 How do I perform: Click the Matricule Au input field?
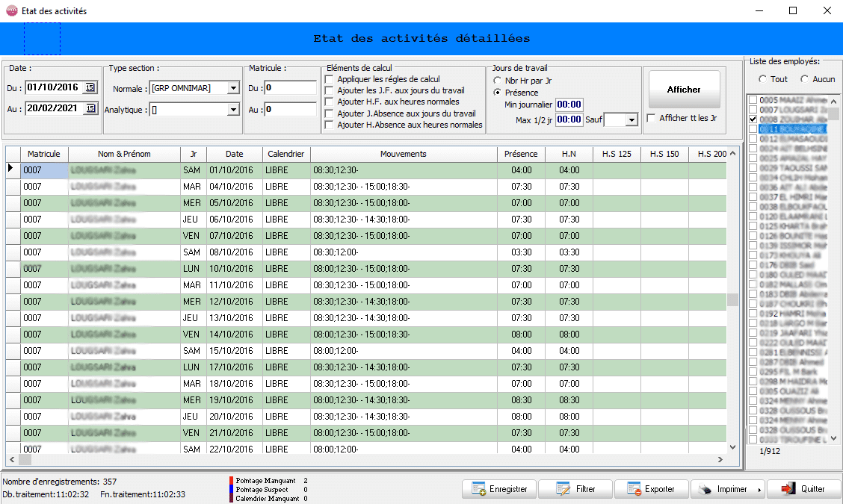point(290,109)
